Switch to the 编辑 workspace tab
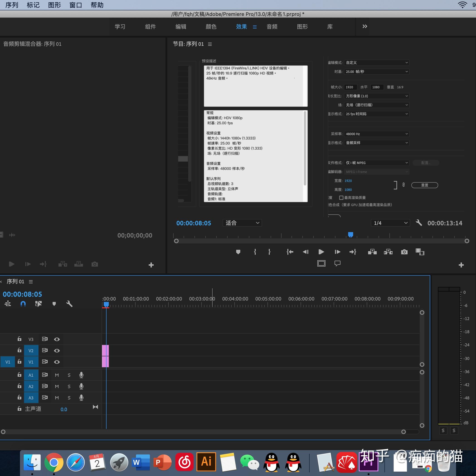 (181, 27)
